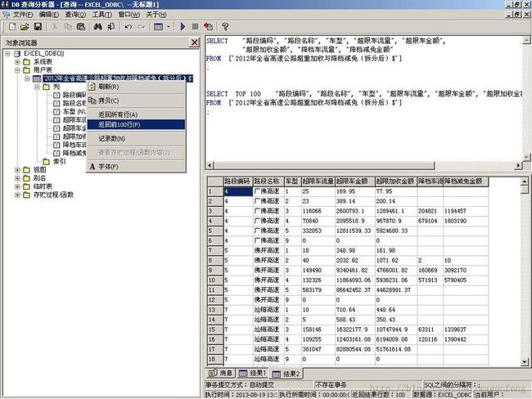
Task: Collapse the 列 folder
Action: tap(37, 87)
